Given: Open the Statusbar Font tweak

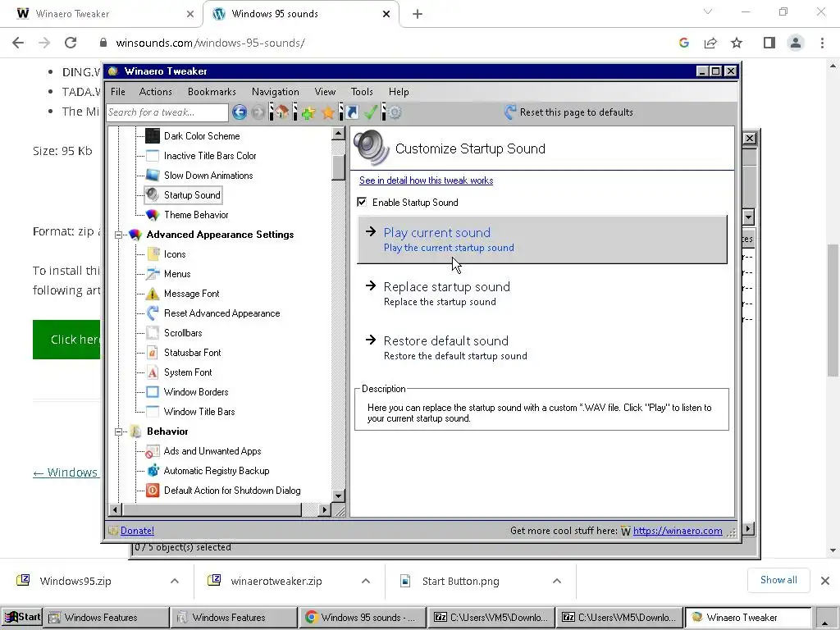Looking at the screenshot, I should pos(192,353).
